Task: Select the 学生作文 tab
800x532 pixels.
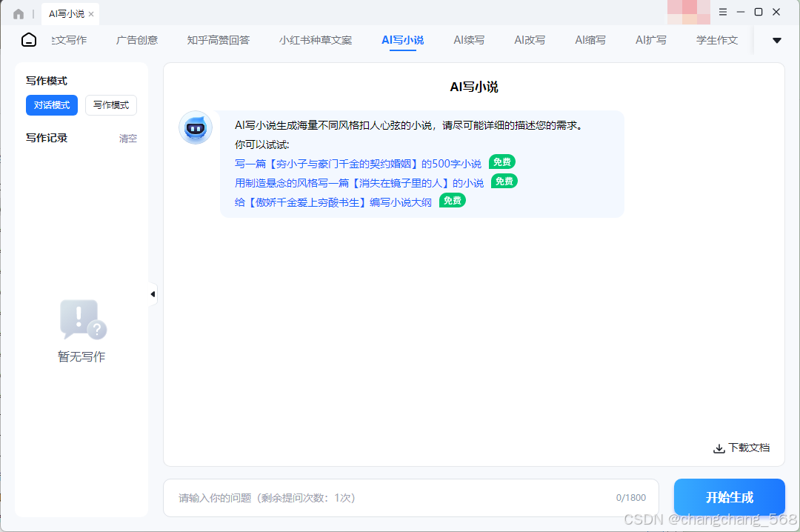Action: 717,40
